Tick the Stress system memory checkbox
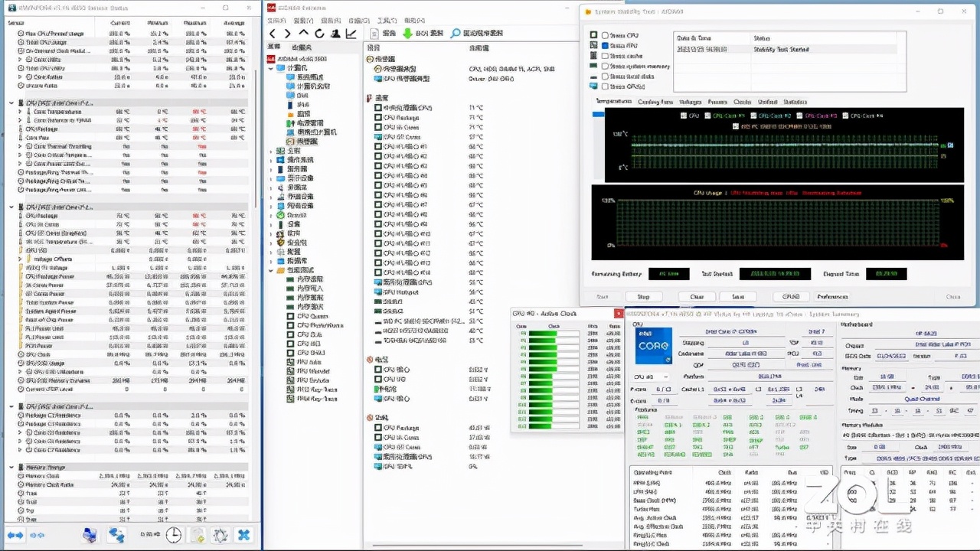 (606, 67)
